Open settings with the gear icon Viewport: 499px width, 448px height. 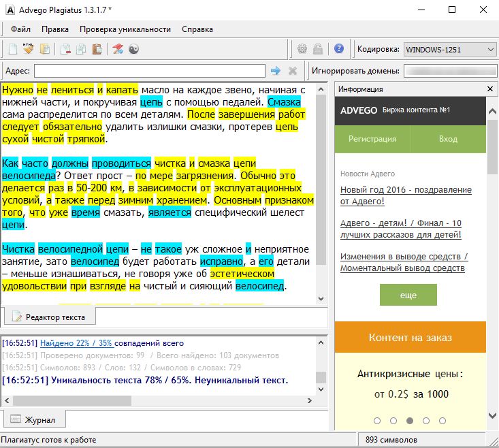click(x=303, y=49)
